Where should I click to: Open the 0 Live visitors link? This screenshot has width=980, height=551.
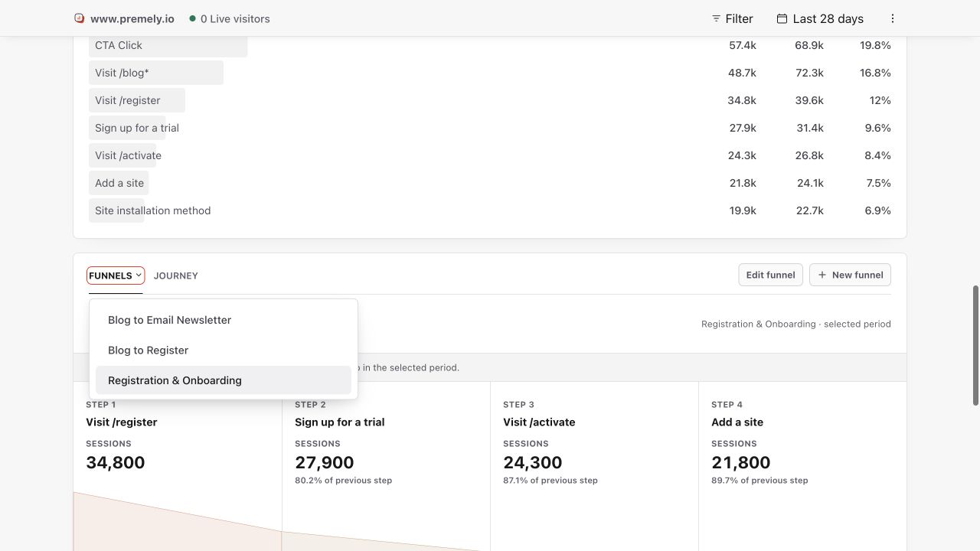tap(229, 18)
